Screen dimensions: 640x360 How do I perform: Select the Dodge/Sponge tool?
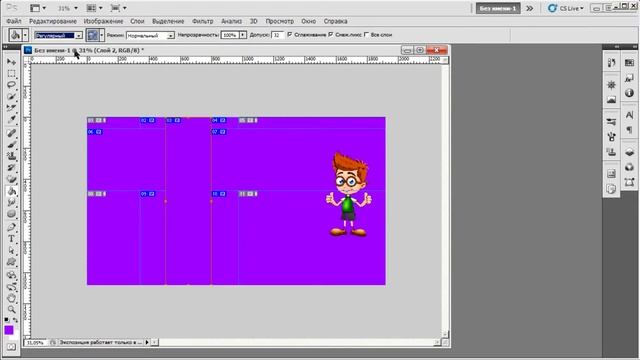(x=11, y=214)
